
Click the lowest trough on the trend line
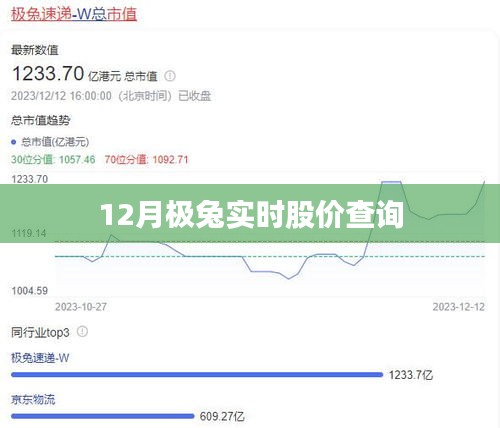288,278
